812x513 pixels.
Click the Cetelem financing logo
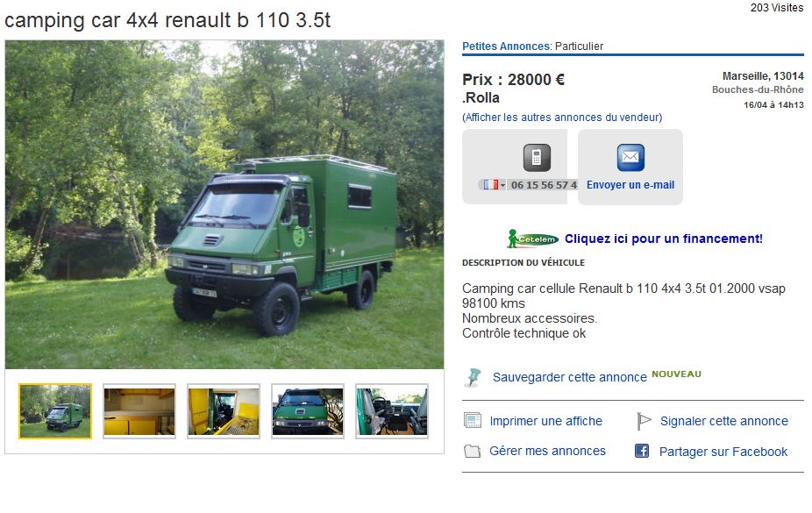click(533, 239)
